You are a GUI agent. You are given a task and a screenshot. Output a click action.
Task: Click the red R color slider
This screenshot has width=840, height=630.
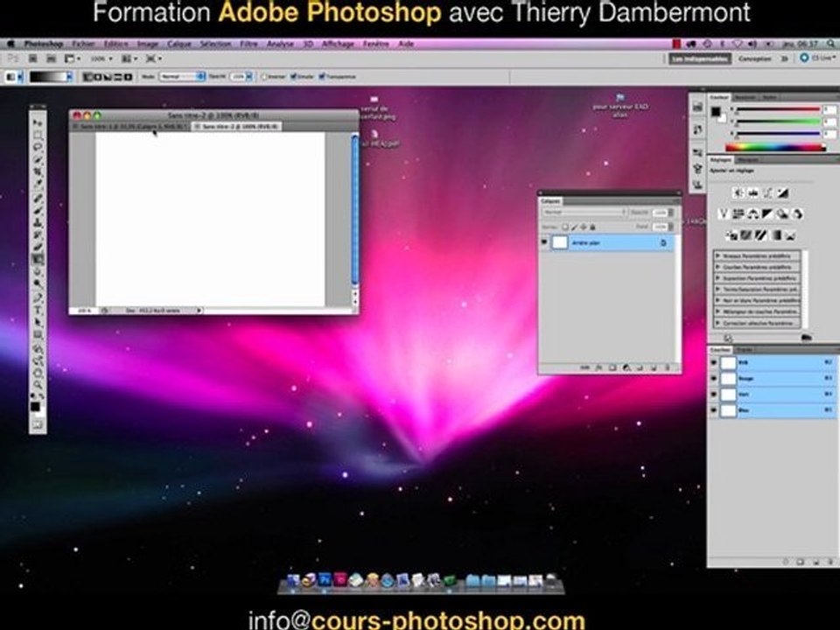[779, 110]
